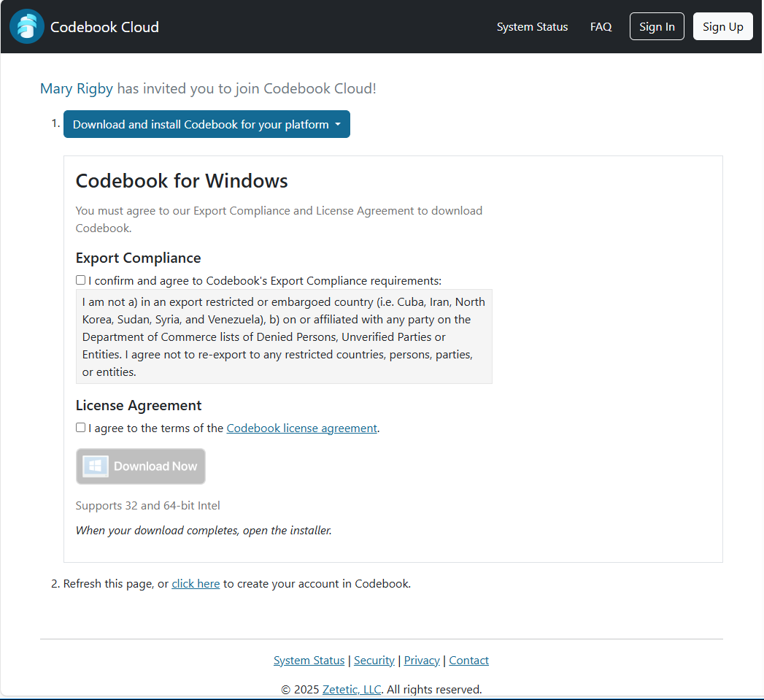View the Privacy policy from the footer
The image size is (764, 700).
point(421,660)
